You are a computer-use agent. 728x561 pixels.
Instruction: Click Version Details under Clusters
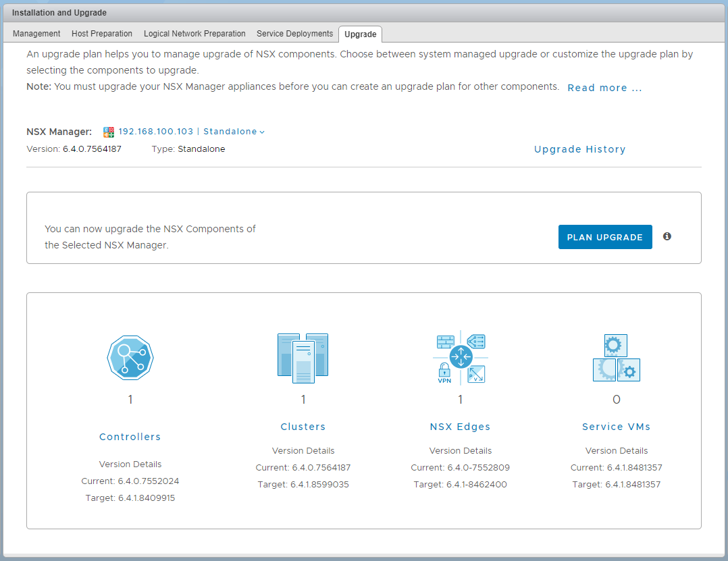click(303, 450)
